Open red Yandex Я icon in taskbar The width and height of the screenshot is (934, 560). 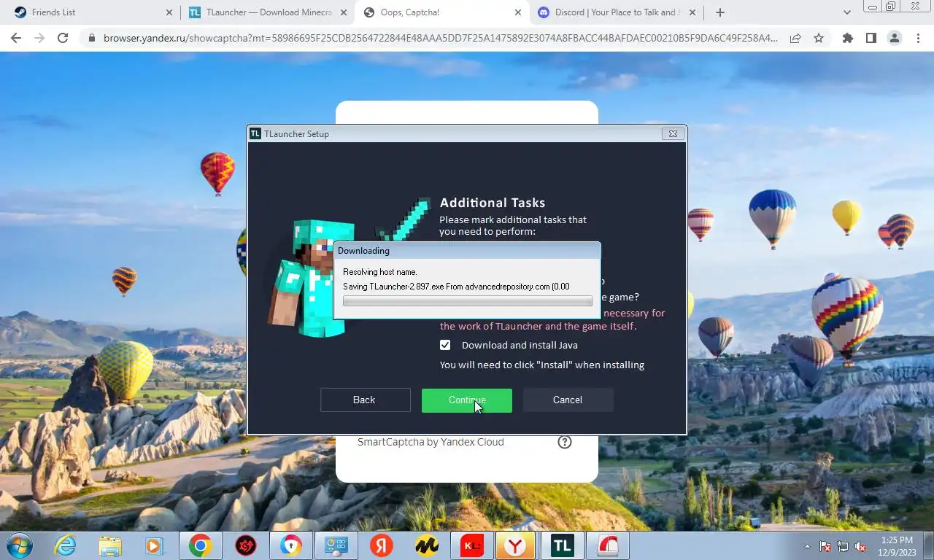pos(382,545)
